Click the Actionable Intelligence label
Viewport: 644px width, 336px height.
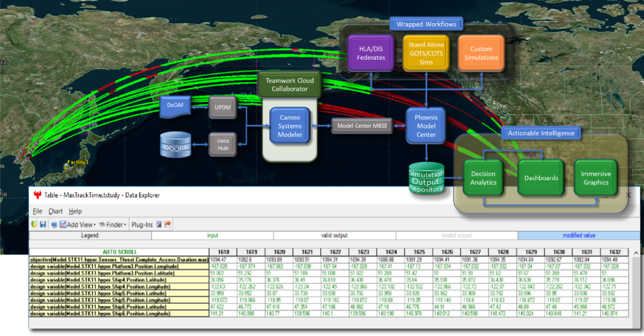(541, 133)
